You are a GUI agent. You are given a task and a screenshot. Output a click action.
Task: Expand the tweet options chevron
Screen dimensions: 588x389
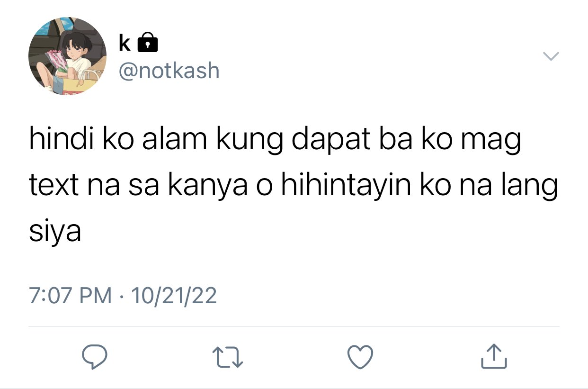pyautogui.click(x=551, y=56)
